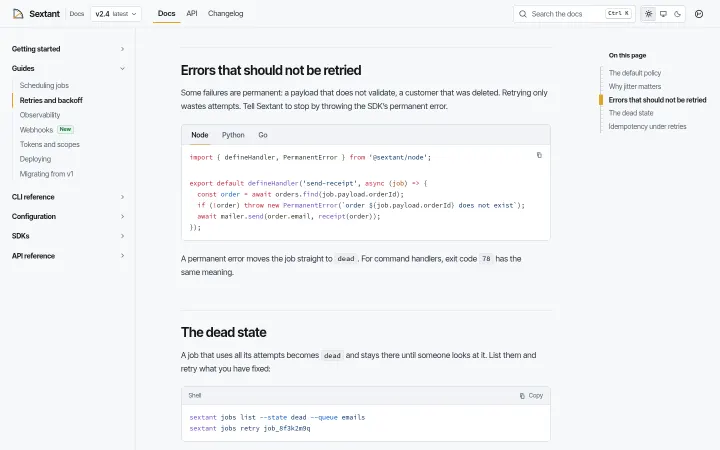This screenshot has height=450, width=720.
Task: Click the search magnifier icon
Action: pos(523,14)
